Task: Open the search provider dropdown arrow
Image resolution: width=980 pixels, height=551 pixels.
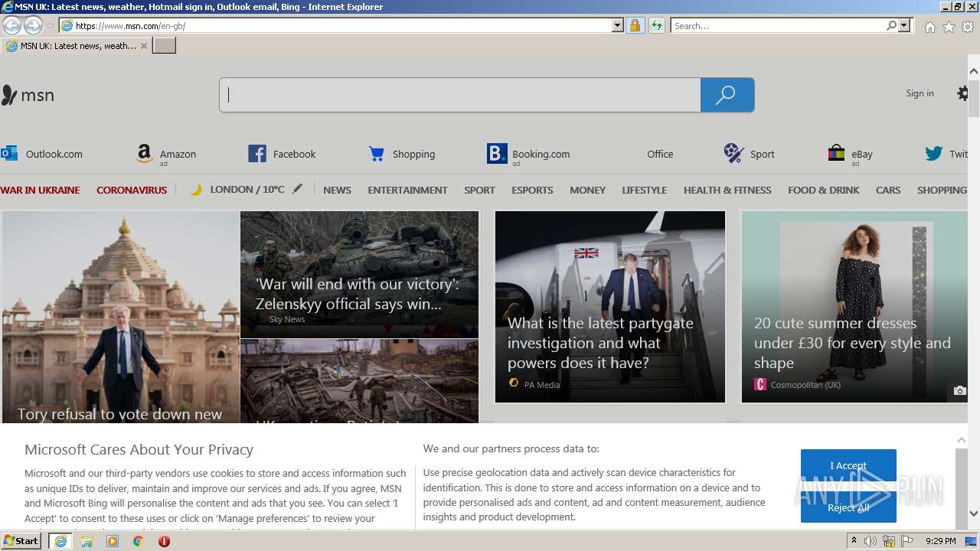Action: tap(904, 25)
